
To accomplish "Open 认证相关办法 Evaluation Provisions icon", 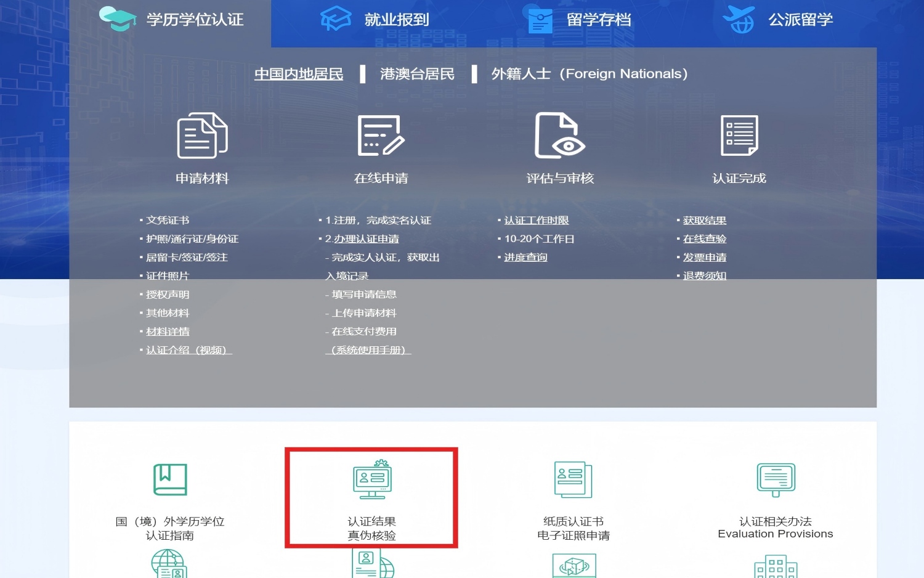I will [775, 479].
